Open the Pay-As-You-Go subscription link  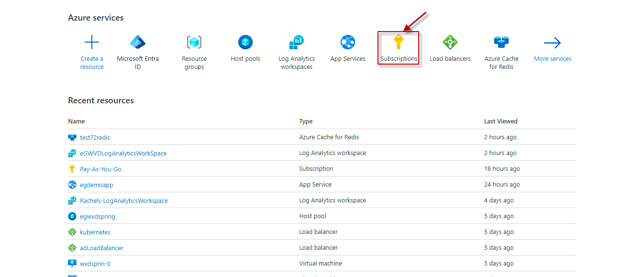[100, 169]
